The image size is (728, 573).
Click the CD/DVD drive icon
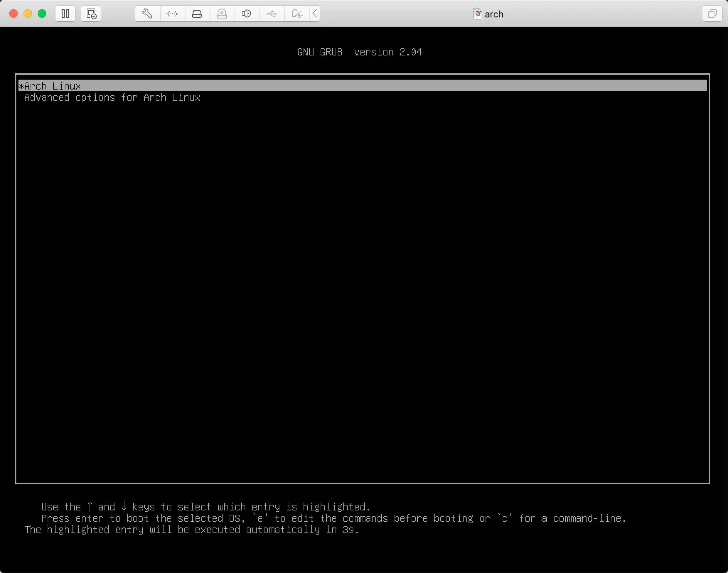[222, 14]
